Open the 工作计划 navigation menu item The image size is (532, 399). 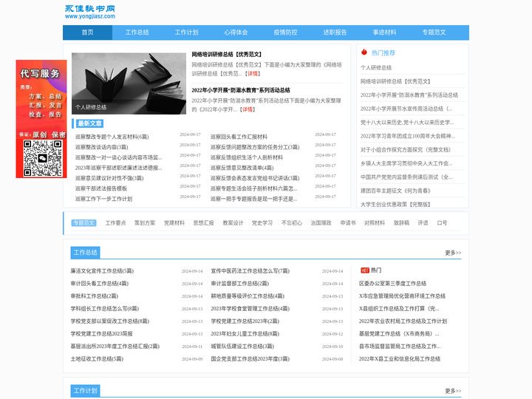tap(187, 33)
